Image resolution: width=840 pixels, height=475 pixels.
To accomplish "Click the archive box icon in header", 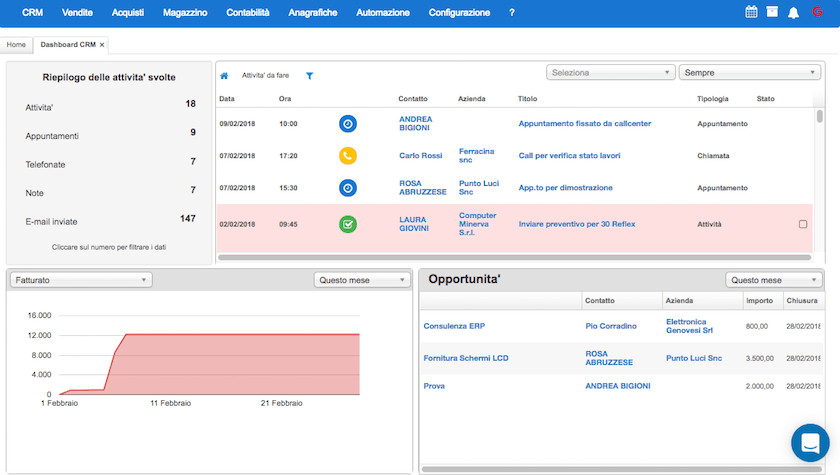I will click(772, 13).
